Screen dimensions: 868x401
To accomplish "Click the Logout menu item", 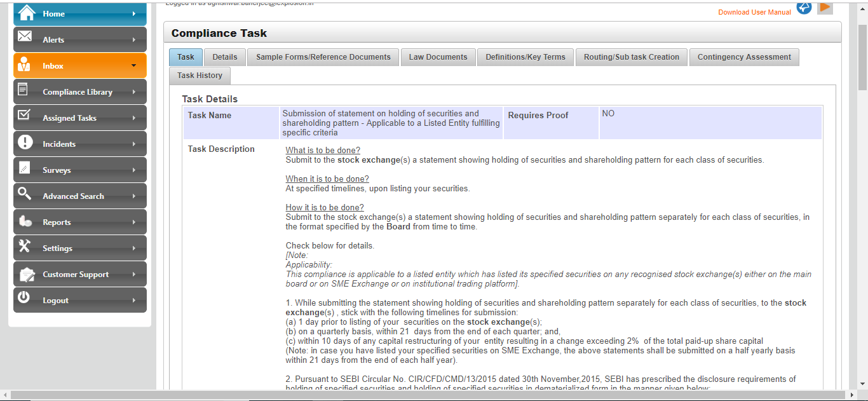I will click(x=79, y=300).
